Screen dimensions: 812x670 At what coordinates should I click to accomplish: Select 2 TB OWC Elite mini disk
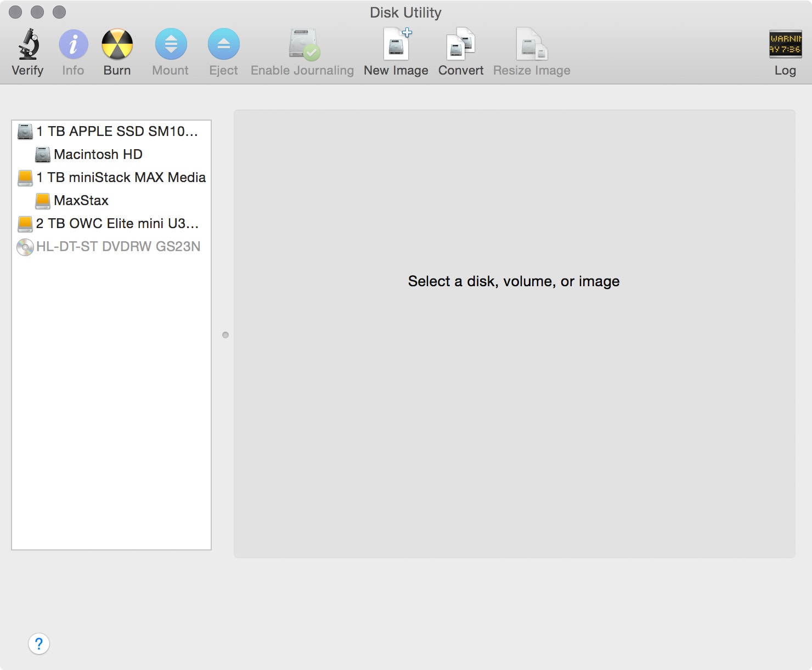click(x=117, y=224)
